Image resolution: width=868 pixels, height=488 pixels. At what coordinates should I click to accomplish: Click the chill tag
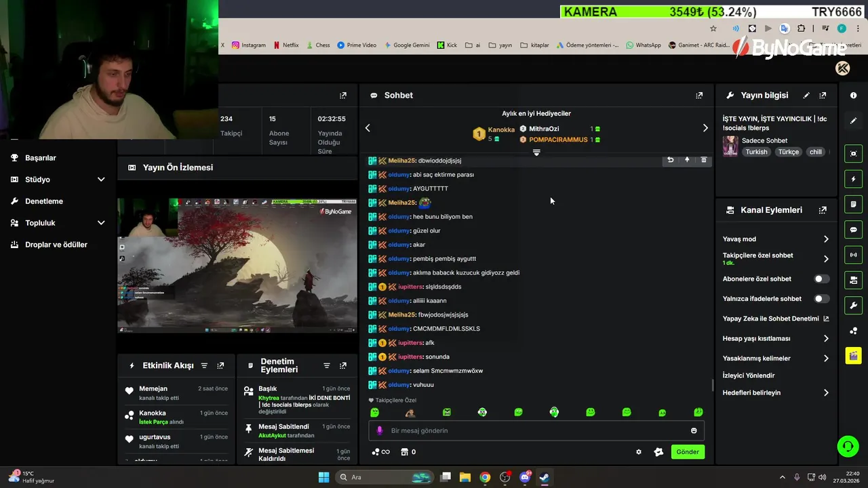pos(815,152)
